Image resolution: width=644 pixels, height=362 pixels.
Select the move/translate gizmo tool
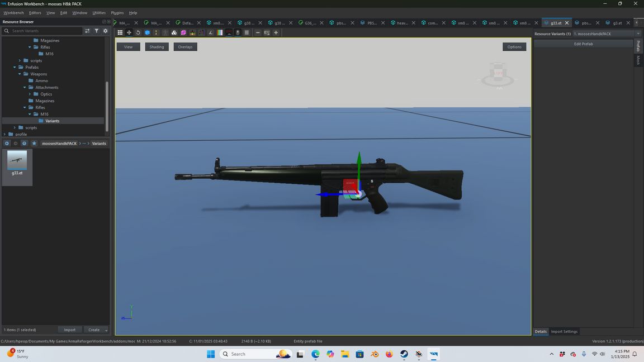(129, 32)
